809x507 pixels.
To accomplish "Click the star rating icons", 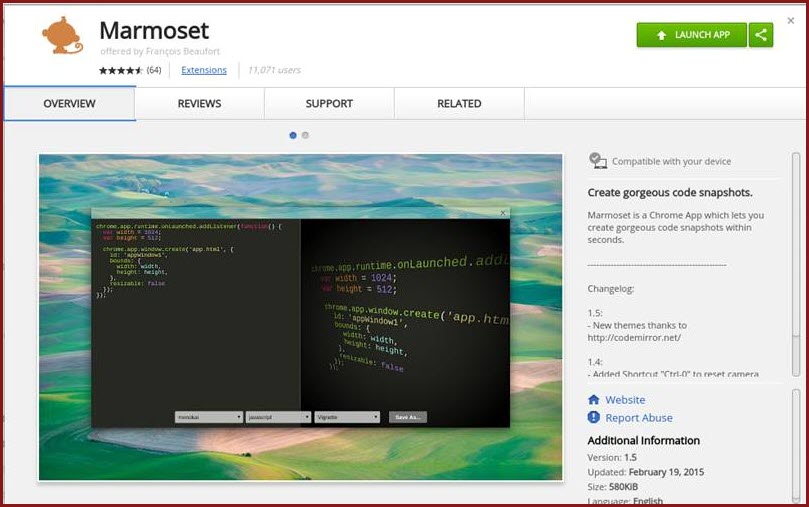I will tap(121, 70).
